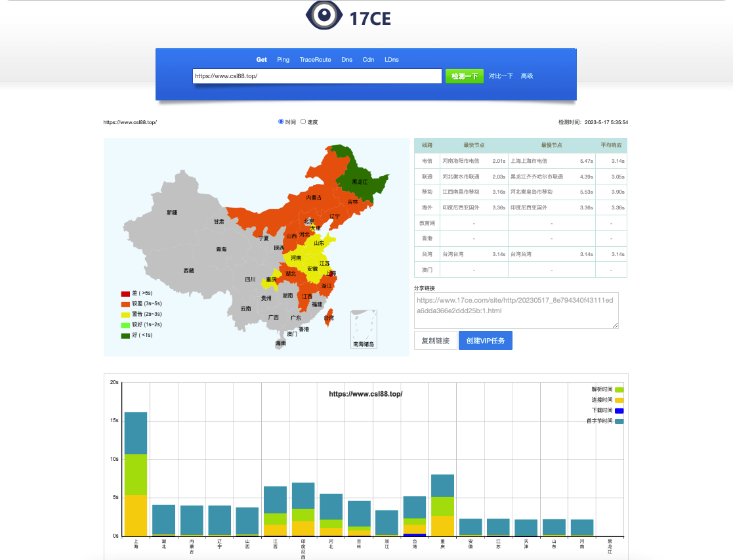Image resolution: width=733 pixels, height=560 pixels.
Task: Open the 高级 advanced options link
Action: point(527,75)
